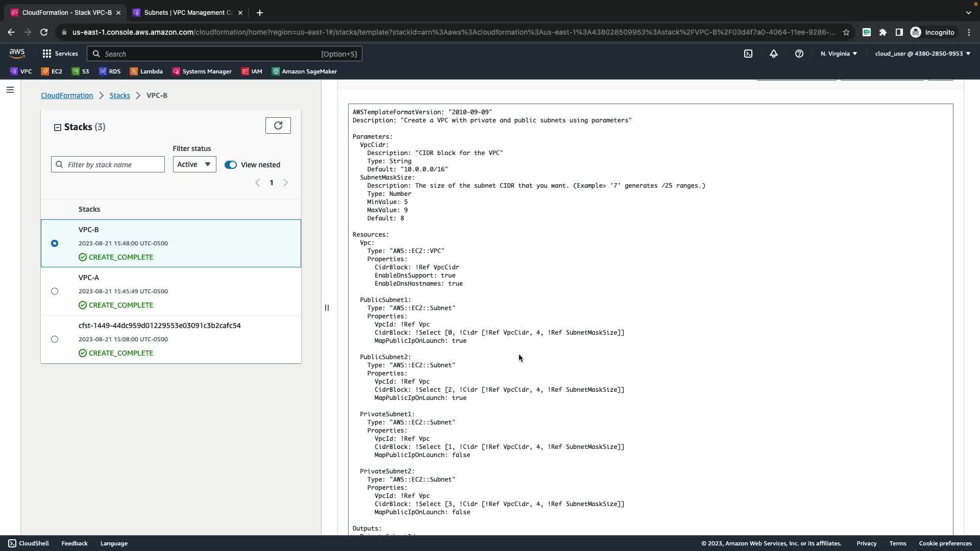This screenshot has width=980, height=551.
Task: Open the EC2 favorites bar item
Action: tap(52, 71)
